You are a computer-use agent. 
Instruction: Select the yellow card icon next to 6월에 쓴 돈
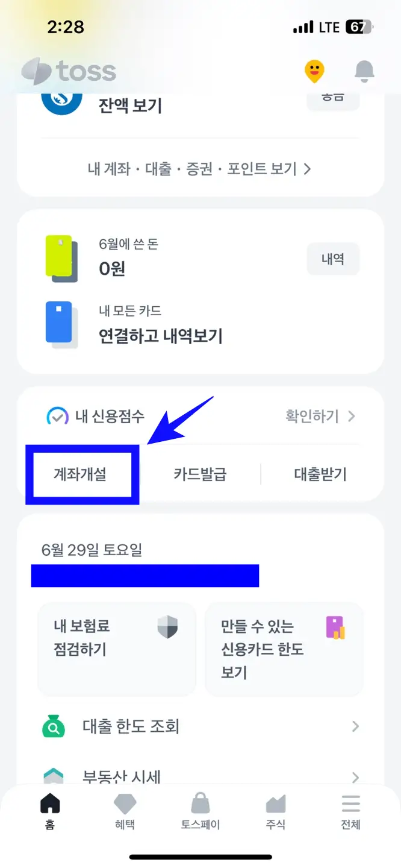coord(60,257)
